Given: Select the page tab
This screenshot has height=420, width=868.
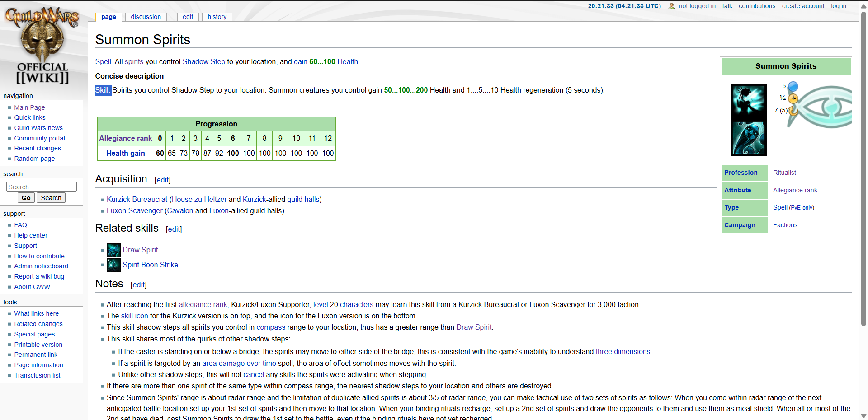Looking at the screenshot, I should tap(108, 17).
